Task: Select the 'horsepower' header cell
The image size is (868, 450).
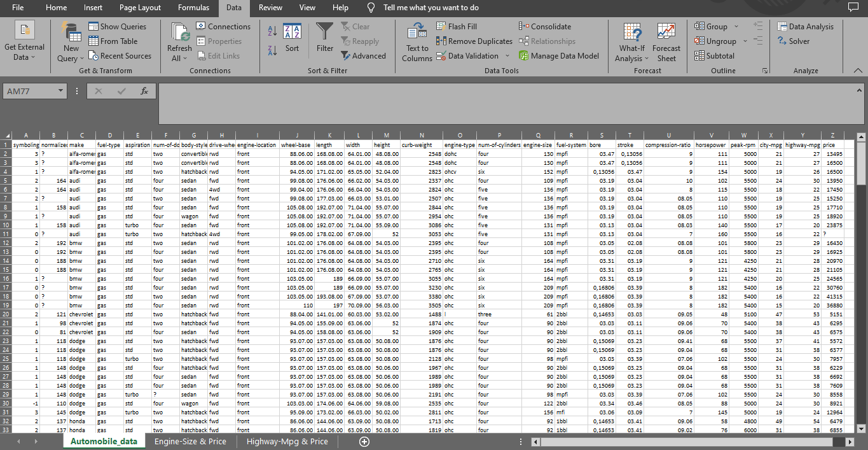Action: point(712,145)
